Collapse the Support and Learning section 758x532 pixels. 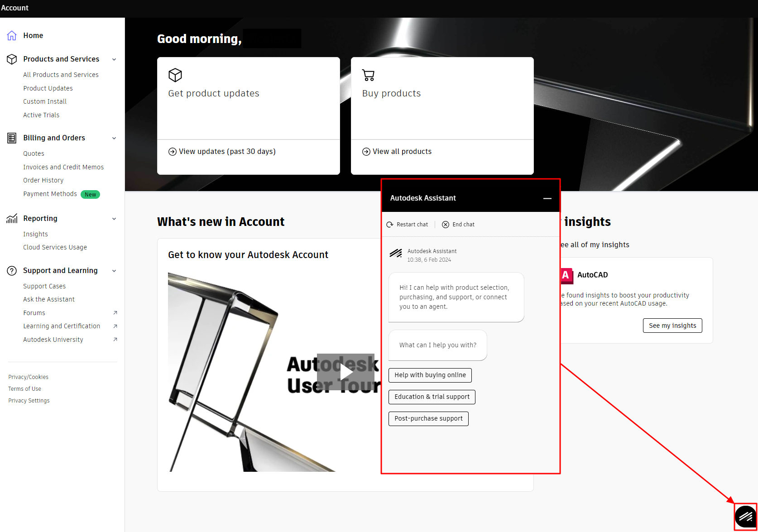(114, 271)
